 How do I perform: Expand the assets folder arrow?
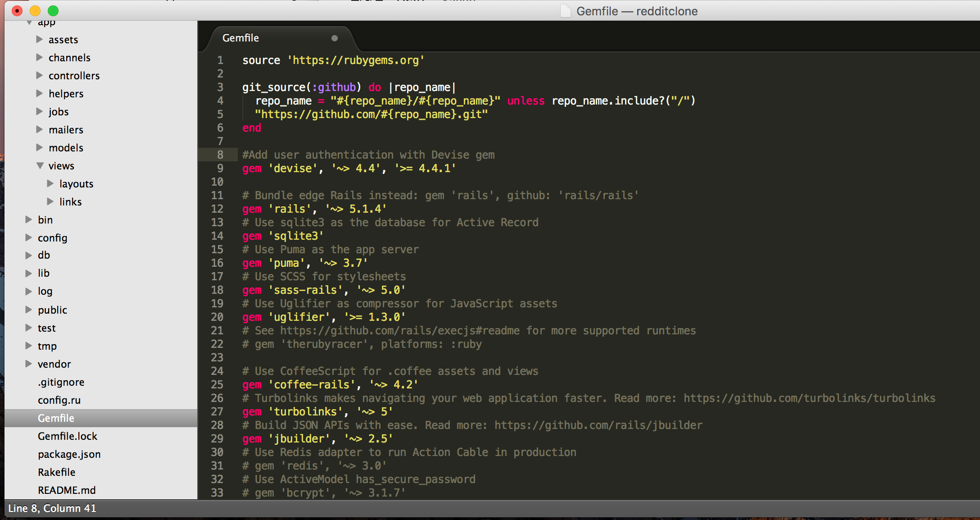click(x=39, y=39)
